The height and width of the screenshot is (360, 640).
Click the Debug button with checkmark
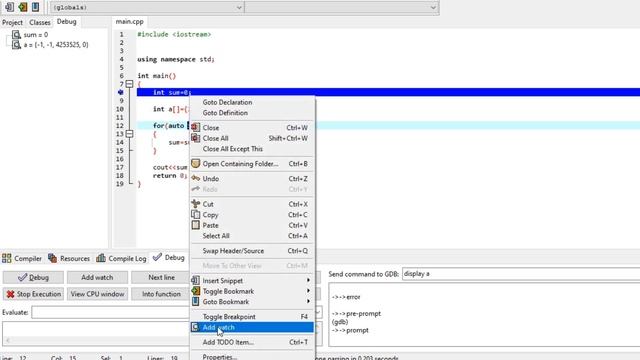pos(33,278)
